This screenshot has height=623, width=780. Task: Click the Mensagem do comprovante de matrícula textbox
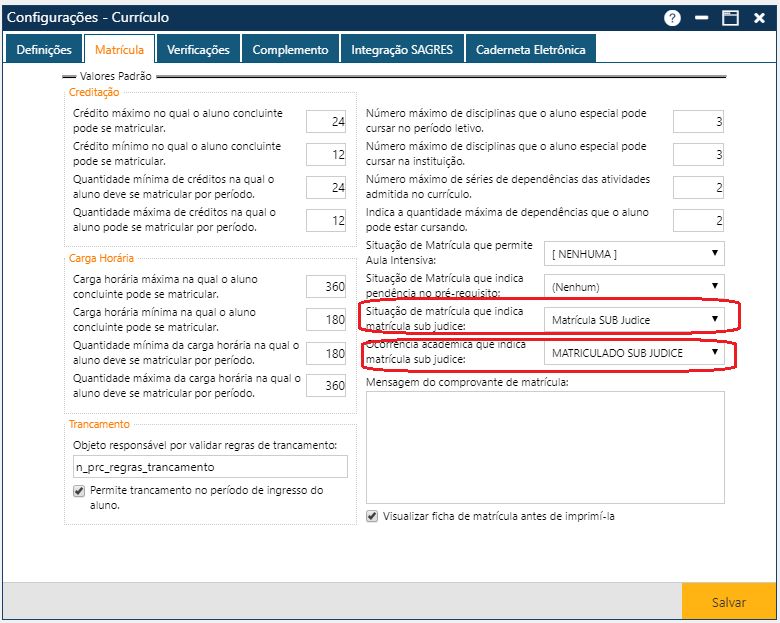pyautogui.click(x=545, y=447)
